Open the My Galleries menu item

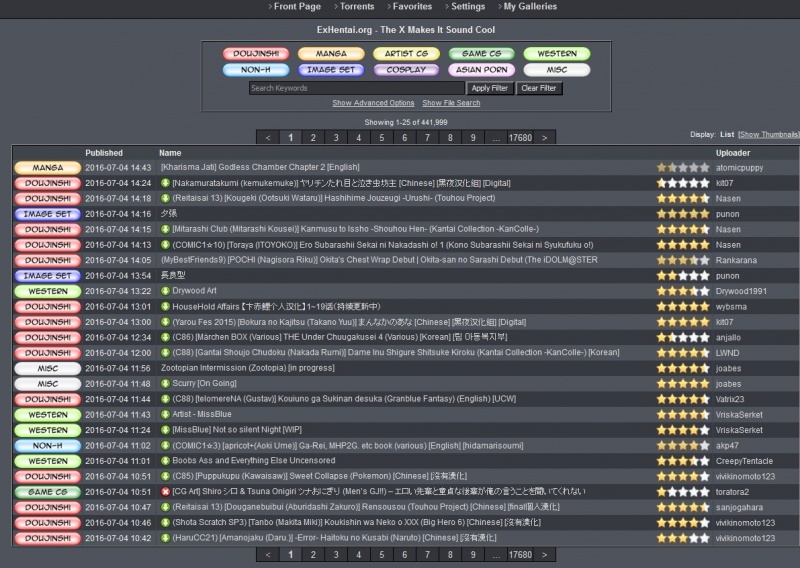pos(530,7)
